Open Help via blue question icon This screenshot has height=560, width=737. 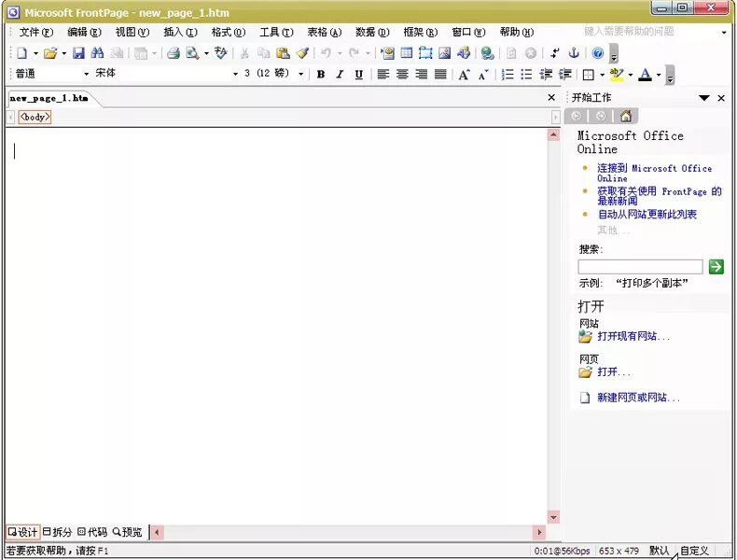[x=597, y=53]
